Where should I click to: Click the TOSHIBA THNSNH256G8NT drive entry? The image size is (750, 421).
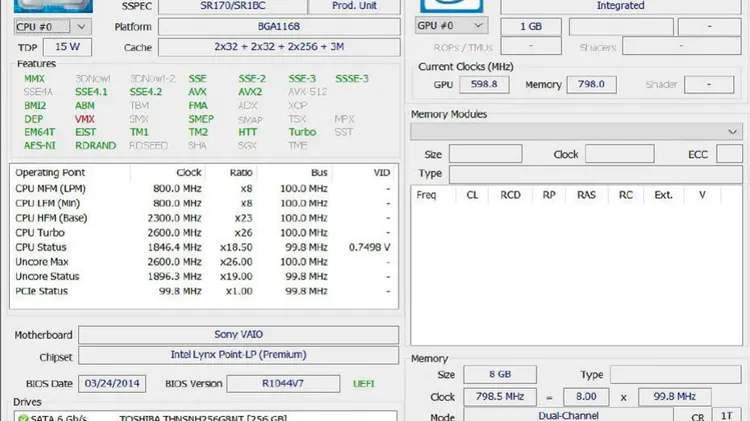pyautogui.click(x=203, y=418)
